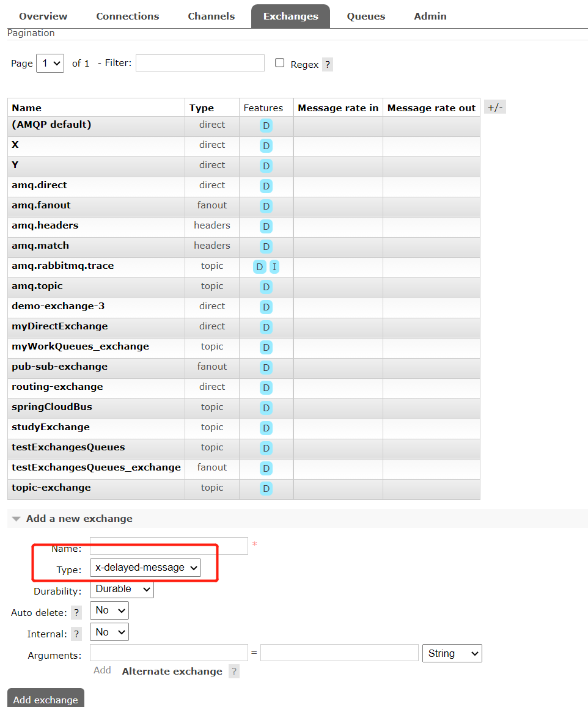This screenshot has height=707, width=588.
Task: Open the testExchangesQueues_exchange exchange
Action: [x=96, y=467]
